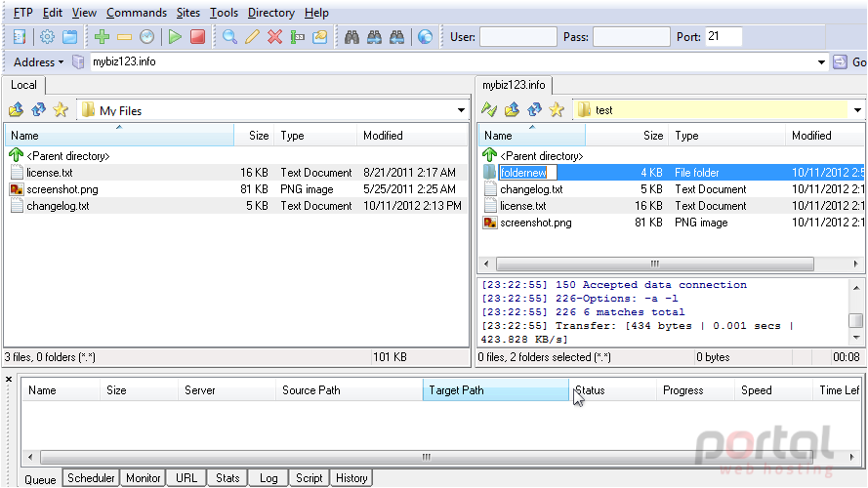Open the Sites menu
The image size is (868, 488).
(188, 13)
